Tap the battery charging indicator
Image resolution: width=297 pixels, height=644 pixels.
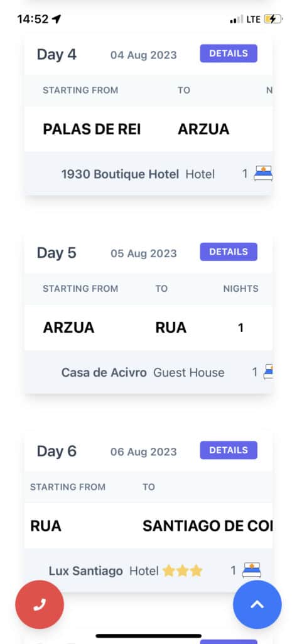point(273,19)
